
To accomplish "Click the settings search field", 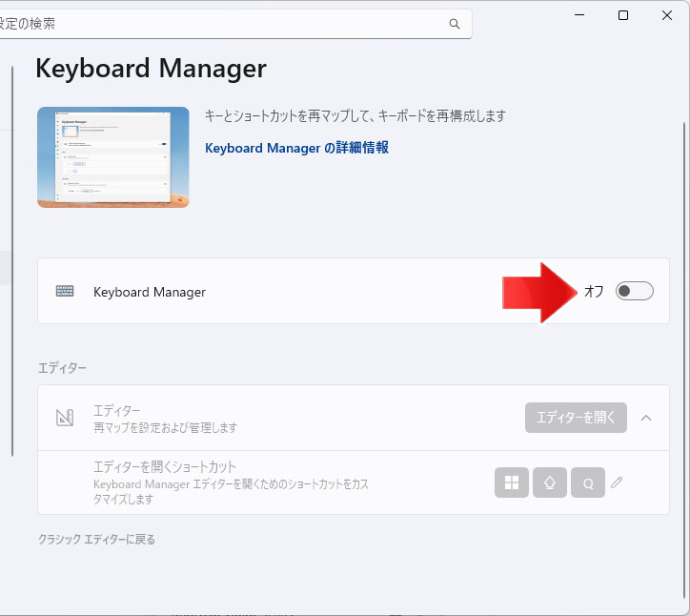I will point(235,24).
